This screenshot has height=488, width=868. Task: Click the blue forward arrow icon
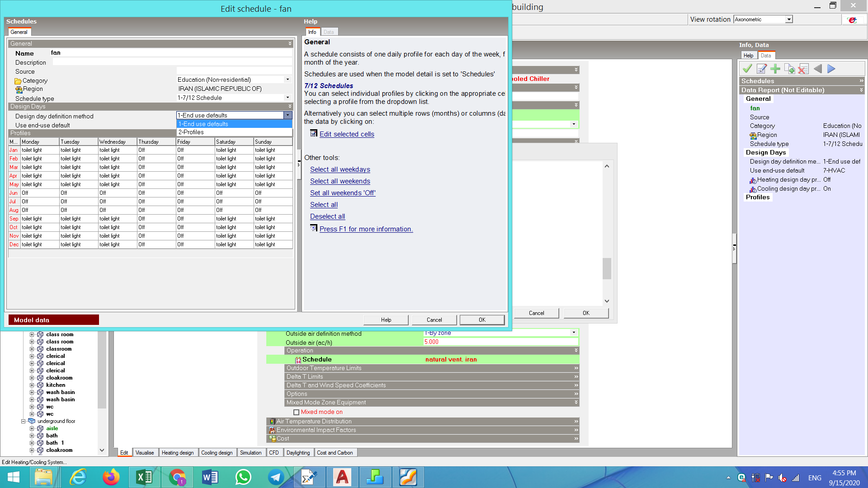pyautogui.click(x=831, y=69)
